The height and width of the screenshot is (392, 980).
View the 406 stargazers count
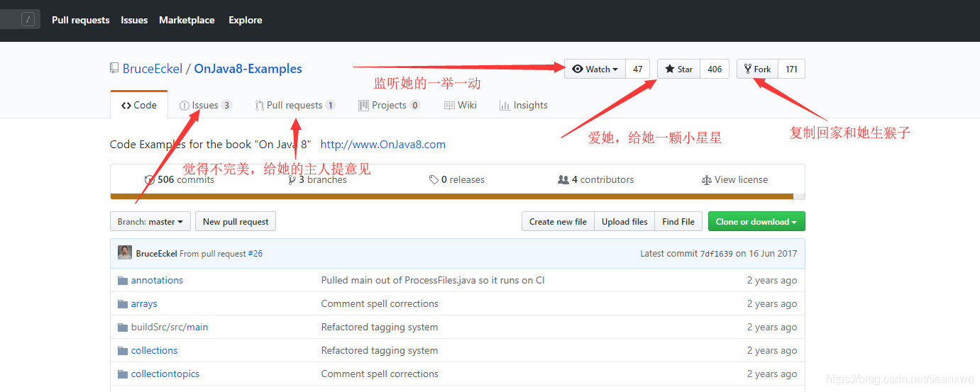pyautogui.click(x=715, y=69)
